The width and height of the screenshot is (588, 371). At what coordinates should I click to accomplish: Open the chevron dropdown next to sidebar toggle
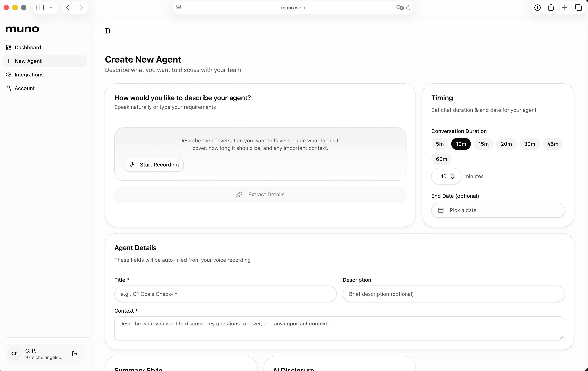pyautogui.click(x=51, y=8)
